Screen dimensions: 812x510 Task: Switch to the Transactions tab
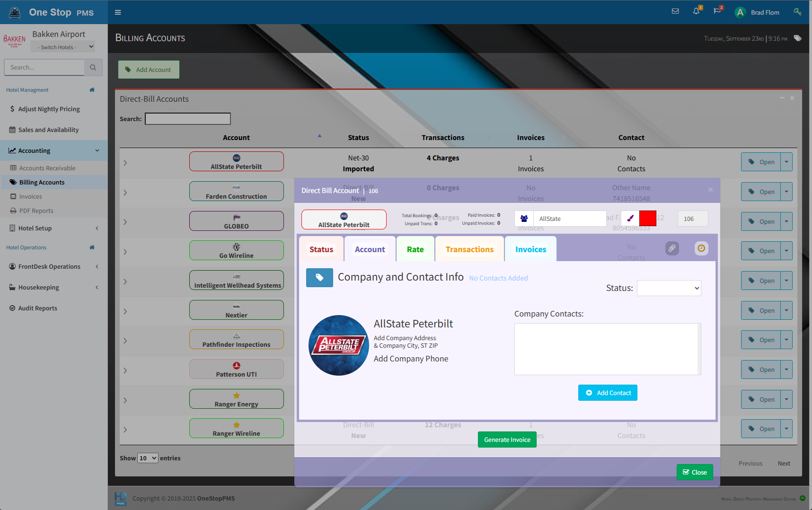tap(469, 249)
